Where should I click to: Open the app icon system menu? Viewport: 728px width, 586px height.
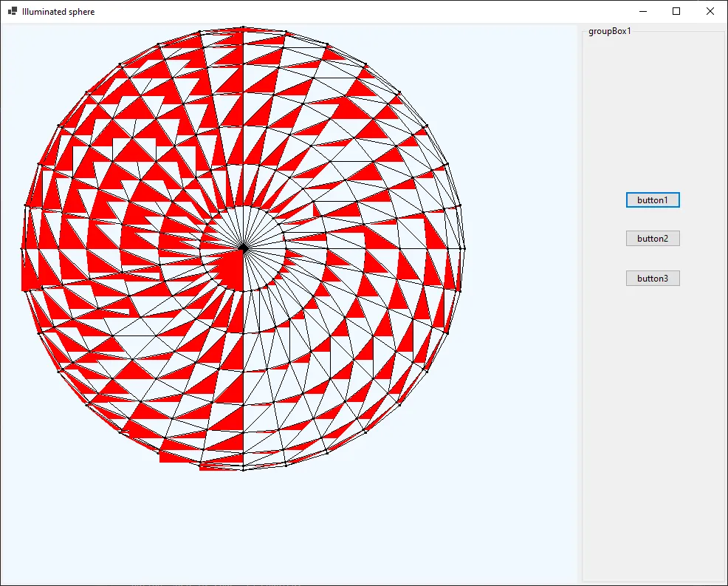[x=13, y=12]
